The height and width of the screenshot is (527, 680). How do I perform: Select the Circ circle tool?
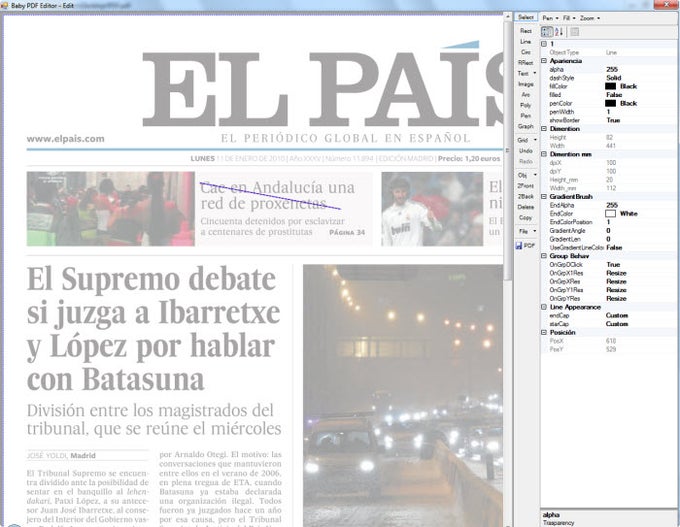(526, 52)
